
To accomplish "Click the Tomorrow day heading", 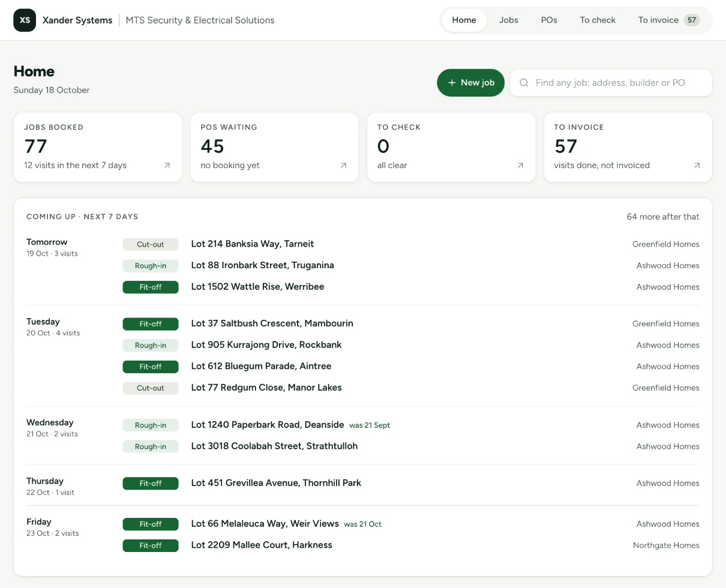I will point(47,242).
